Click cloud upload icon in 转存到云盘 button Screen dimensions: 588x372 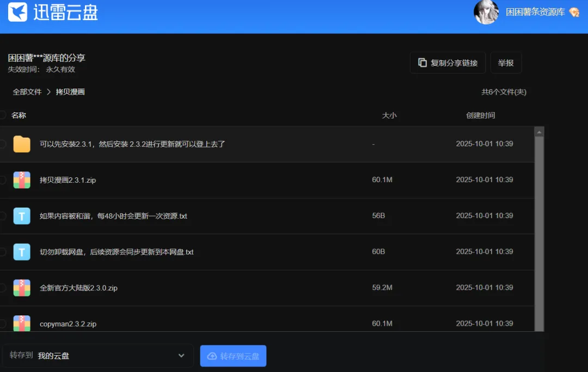point(212,356)
